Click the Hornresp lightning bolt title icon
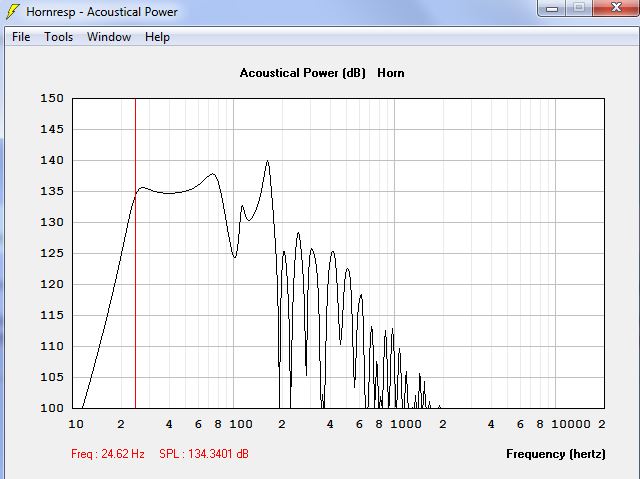The height and width of the screenshot is (479, 640). pyautogui.click(x=13, y=11)
